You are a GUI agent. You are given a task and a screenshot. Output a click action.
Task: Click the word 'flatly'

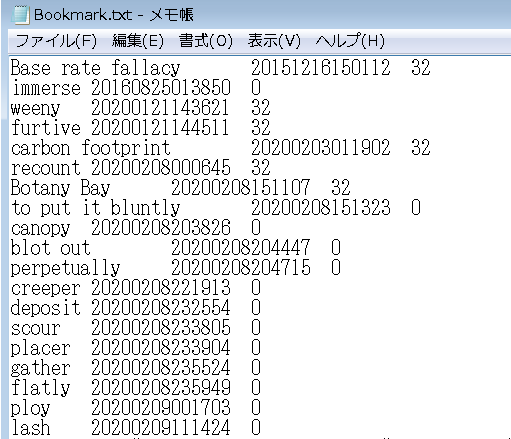[41, 388]
